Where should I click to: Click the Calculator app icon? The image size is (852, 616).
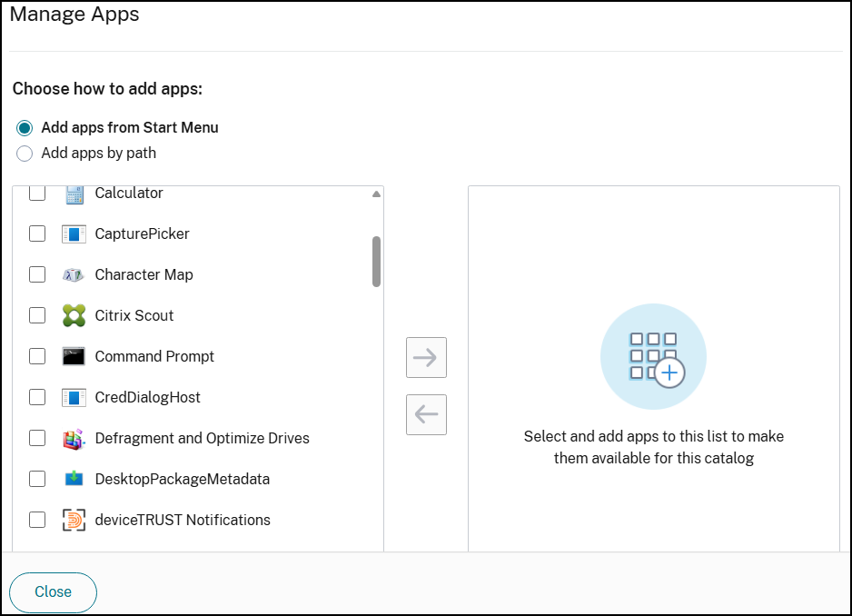(x=74, y=194)
